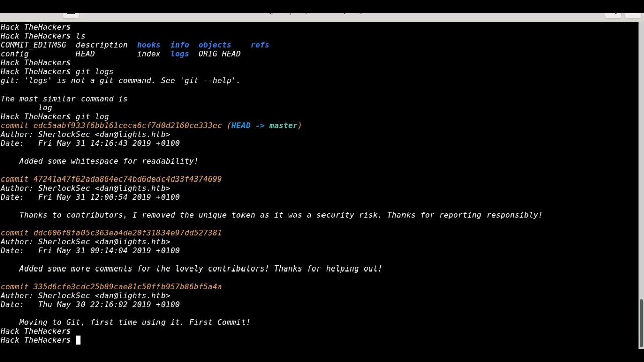
Task: Click Author line above the 14:16:43 date
Action: (x=85, y=135)
